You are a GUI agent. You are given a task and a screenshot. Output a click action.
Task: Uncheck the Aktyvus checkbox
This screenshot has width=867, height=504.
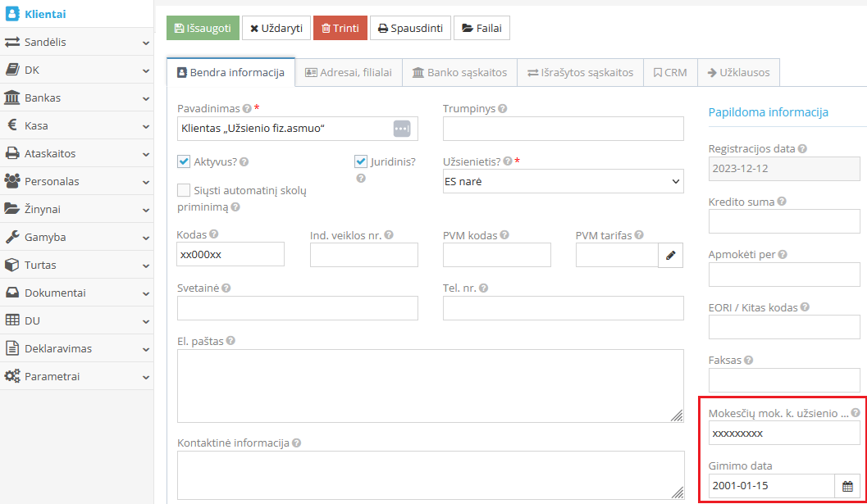coord(184,161)
